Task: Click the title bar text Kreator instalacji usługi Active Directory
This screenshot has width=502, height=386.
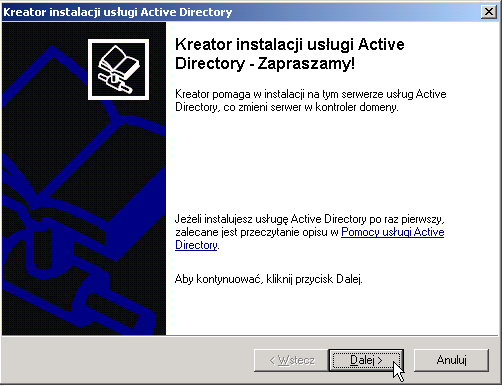Action: pos(117,12)
